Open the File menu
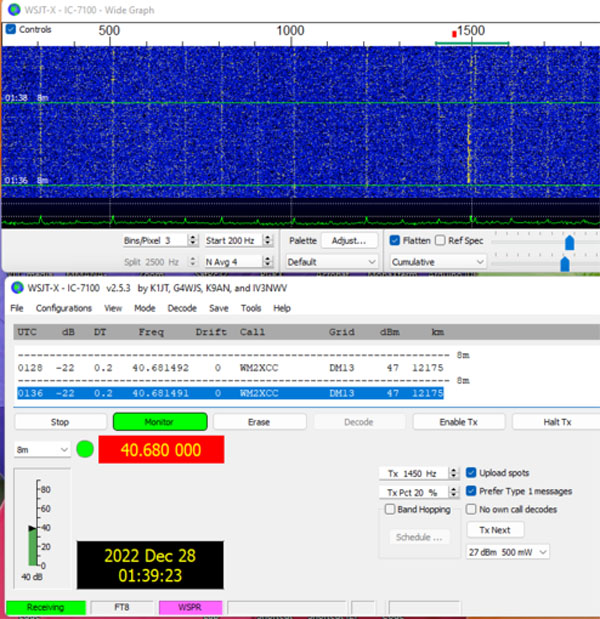 [x=17, y=308]
